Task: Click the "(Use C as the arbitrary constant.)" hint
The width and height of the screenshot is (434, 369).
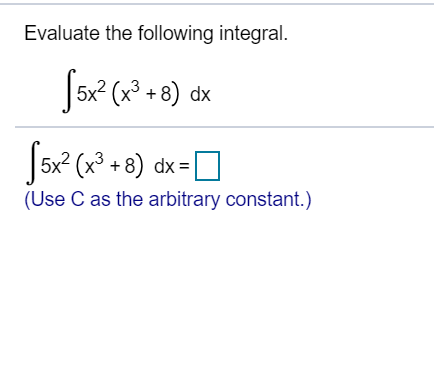Action: tap(168, 200)
